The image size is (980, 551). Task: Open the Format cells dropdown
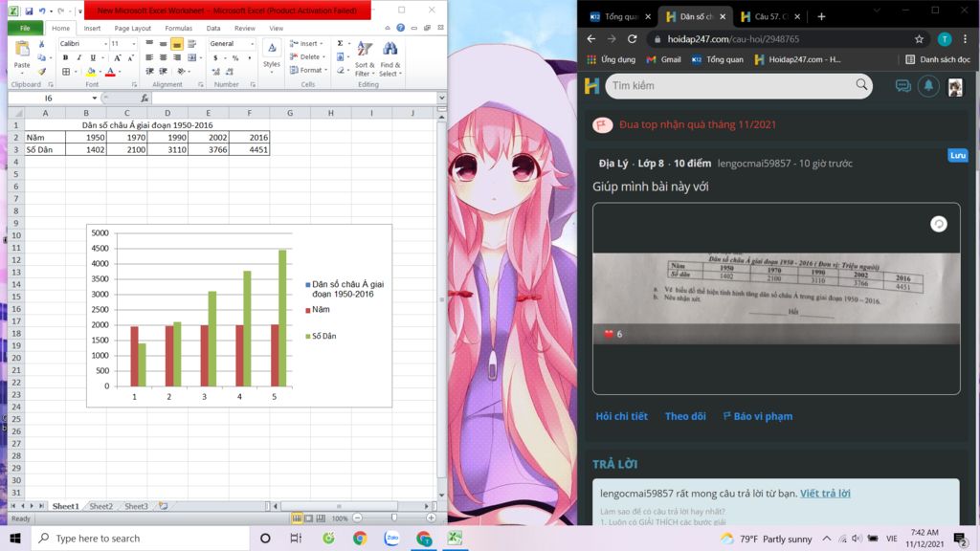(308, 71)
